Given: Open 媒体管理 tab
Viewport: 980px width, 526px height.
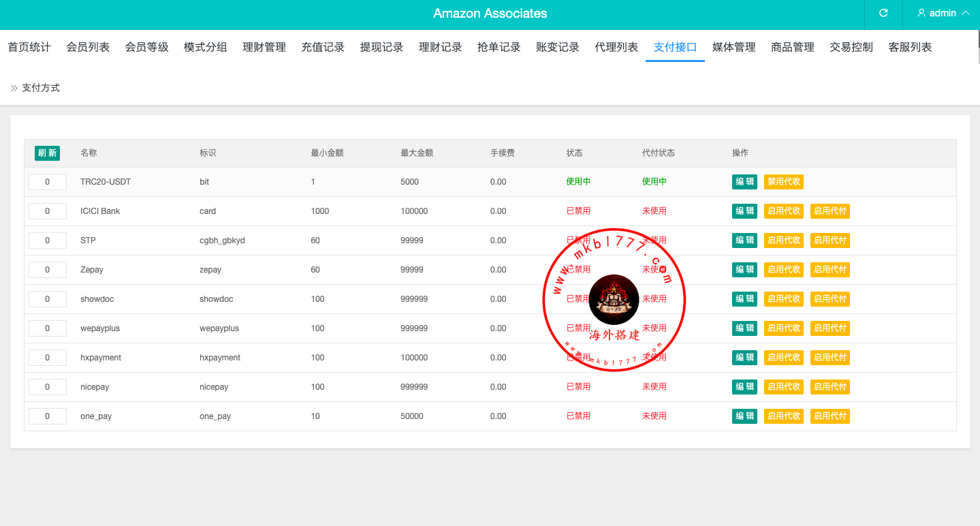Looking at the screenshot, I should click(734, 47).
